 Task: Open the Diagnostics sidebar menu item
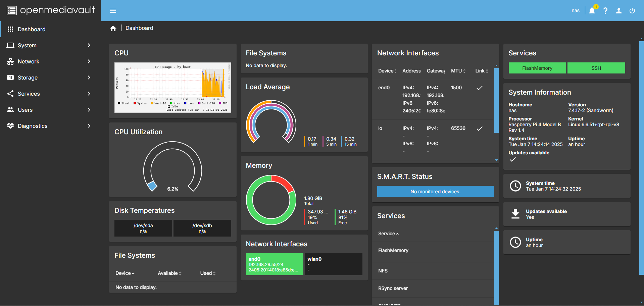(50, 126)
